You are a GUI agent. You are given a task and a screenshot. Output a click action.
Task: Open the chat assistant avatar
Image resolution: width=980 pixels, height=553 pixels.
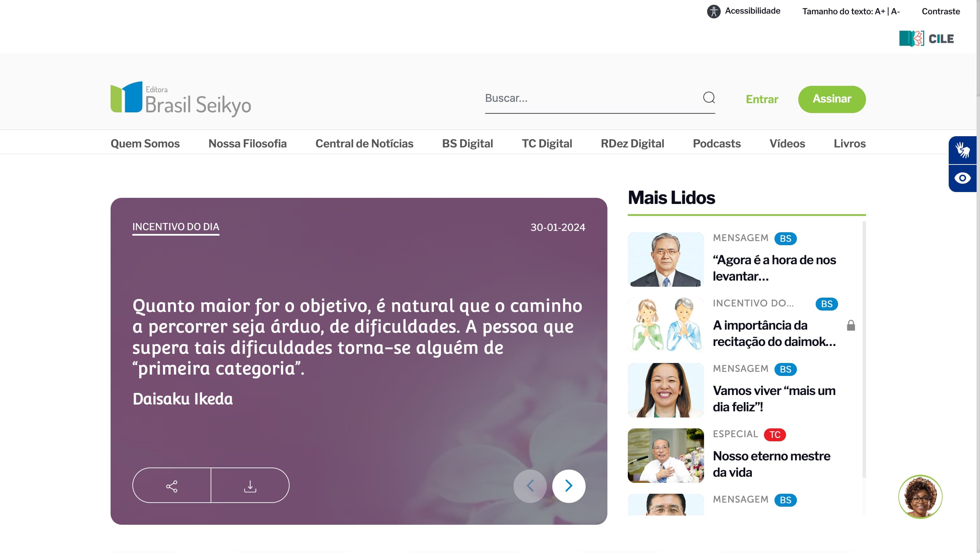(x=920, y=497)
